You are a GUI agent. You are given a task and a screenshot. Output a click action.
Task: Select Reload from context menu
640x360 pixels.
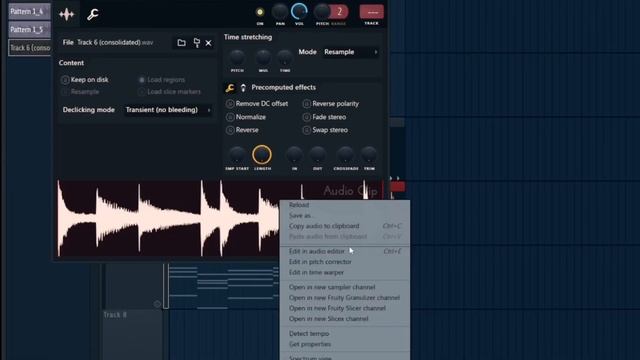click(x=345, y=205)
